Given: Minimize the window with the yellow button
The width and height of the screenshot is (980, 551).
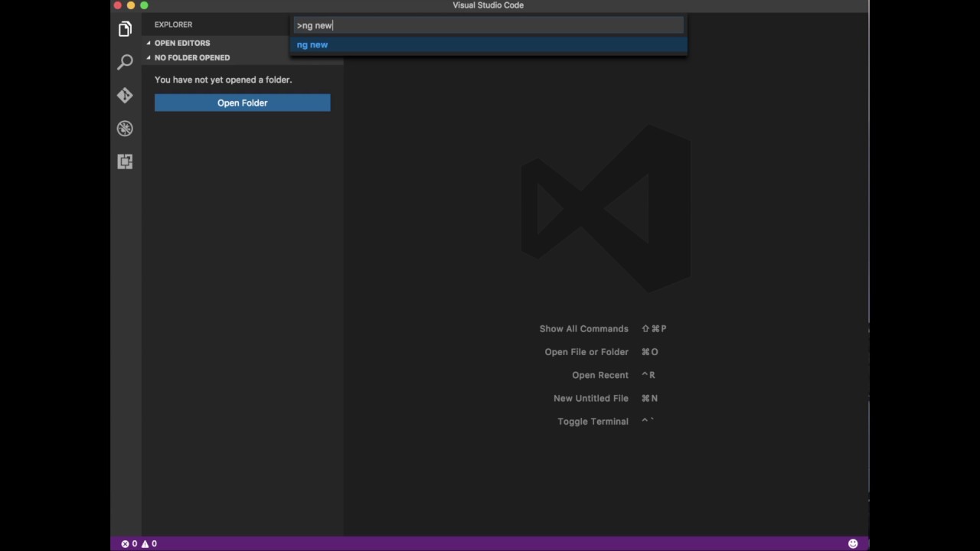Looking at the screenshot, I should [131, 5].
